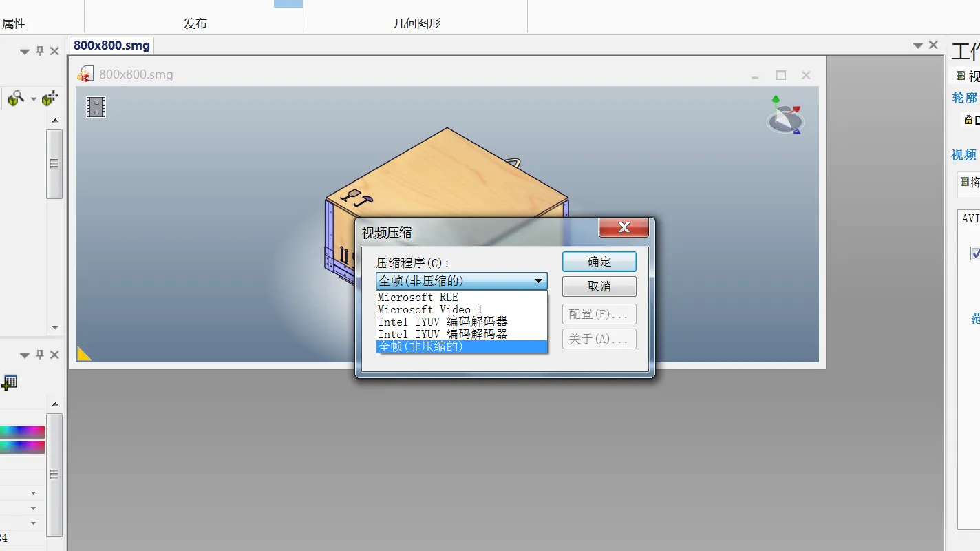The image size is (980, 551).
Task: Open the upper left panel options menu
Action: (25, 52)
